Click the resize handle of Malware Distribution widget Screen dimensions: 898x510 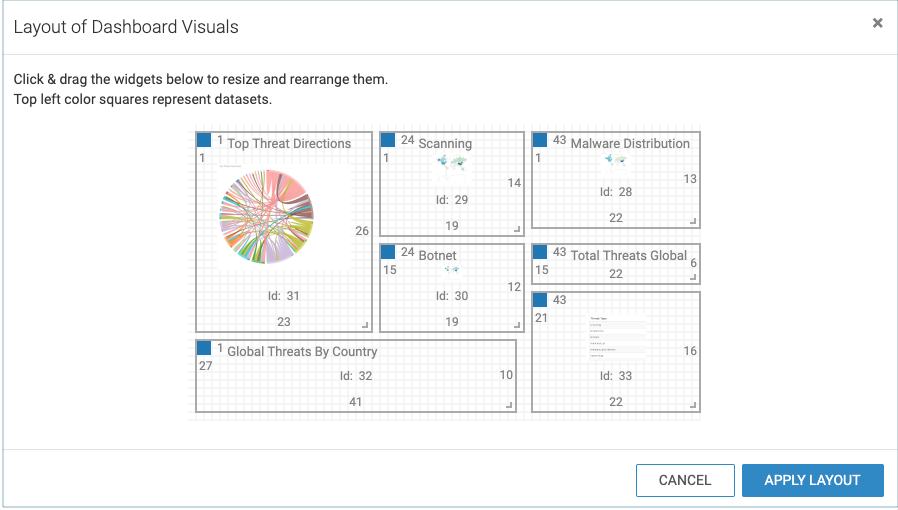pos(693,221)
